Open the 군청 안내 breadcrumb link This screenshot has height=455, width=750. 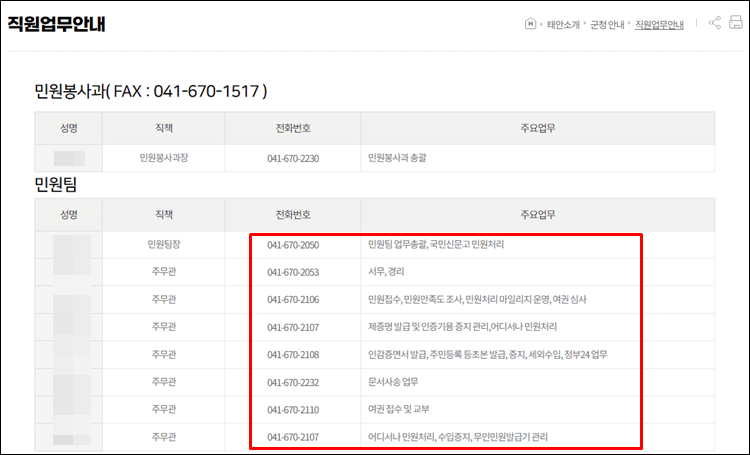coord(607,24)
